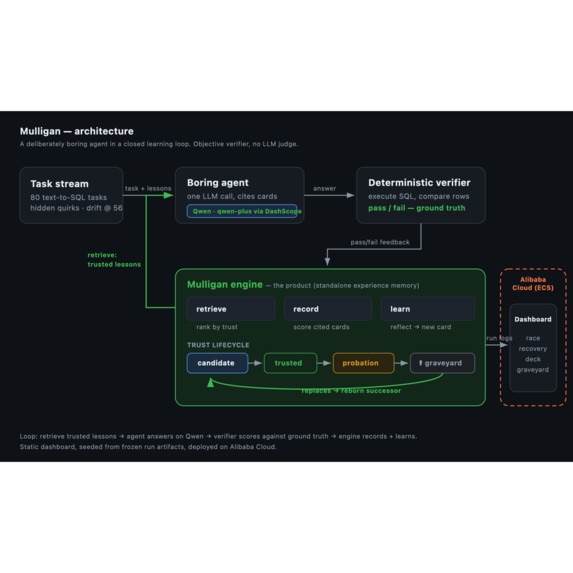Click "hidden quirks · drift @ 56" text
Image resolution: width=573 pixels, height=573 pixels.
tap(76, 208)
